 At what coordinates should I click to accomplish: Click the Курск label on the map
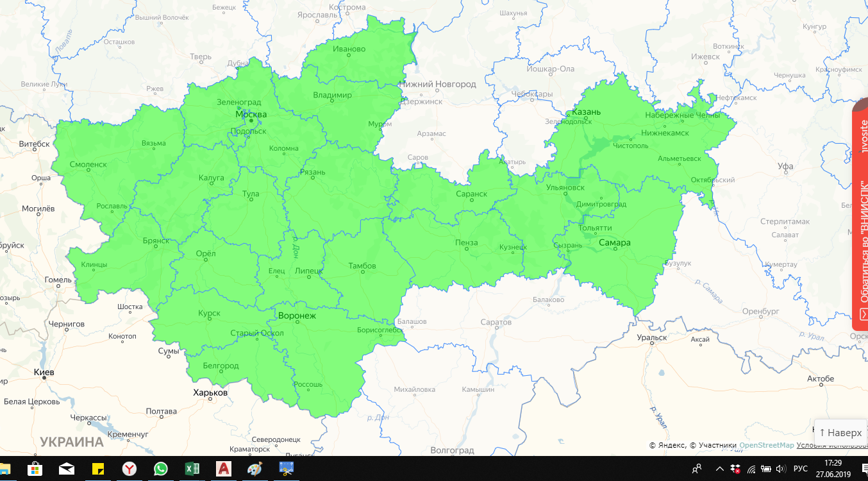(209, 313)
